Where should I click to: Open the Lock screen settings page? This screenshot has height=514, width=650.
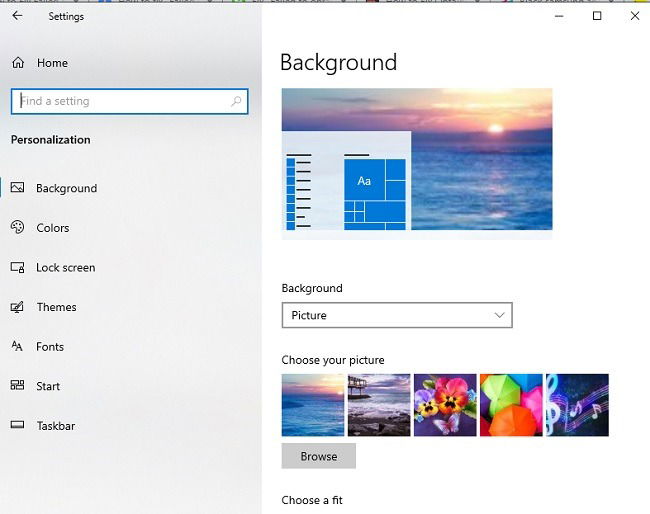(x=65, y=268)
